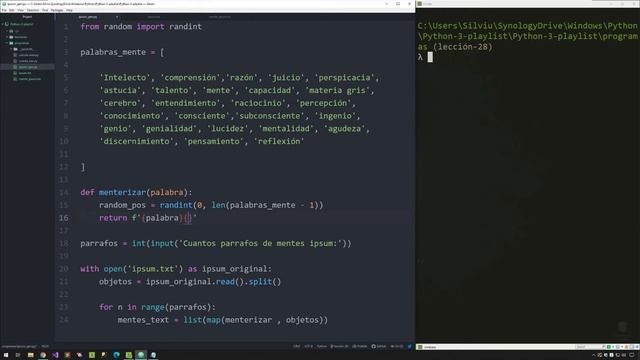Screen dimensions: 640x360
Task: Open Visual Studio from the taskbar
Action: click(x=55, y=355)
